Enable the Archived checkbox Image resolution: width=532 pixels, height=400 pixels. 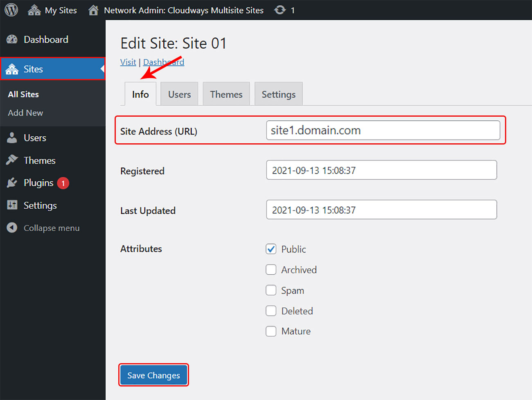tap(271, 269)
